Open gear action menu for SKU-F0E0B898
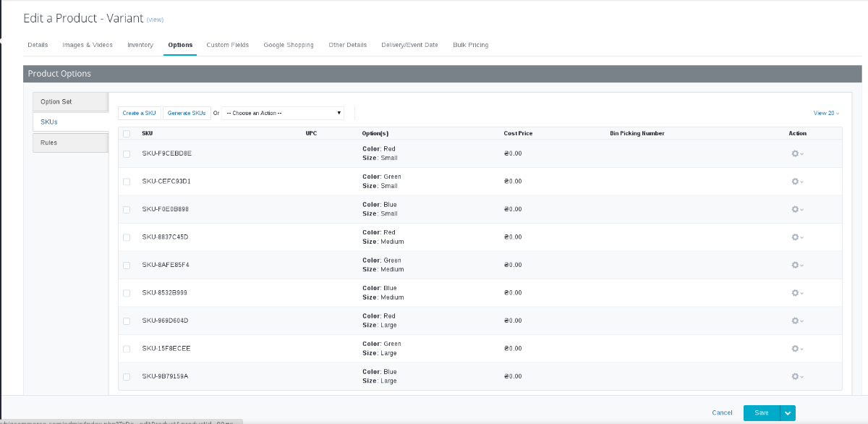 click(x=796, y=209)
